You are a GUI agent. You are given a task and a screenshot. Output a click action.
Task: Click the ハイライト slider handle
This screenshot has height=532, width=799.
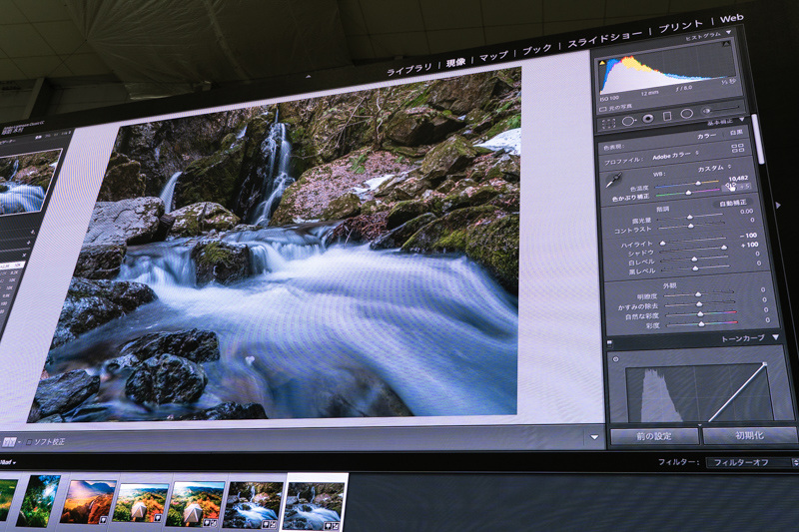coord(662,244)
